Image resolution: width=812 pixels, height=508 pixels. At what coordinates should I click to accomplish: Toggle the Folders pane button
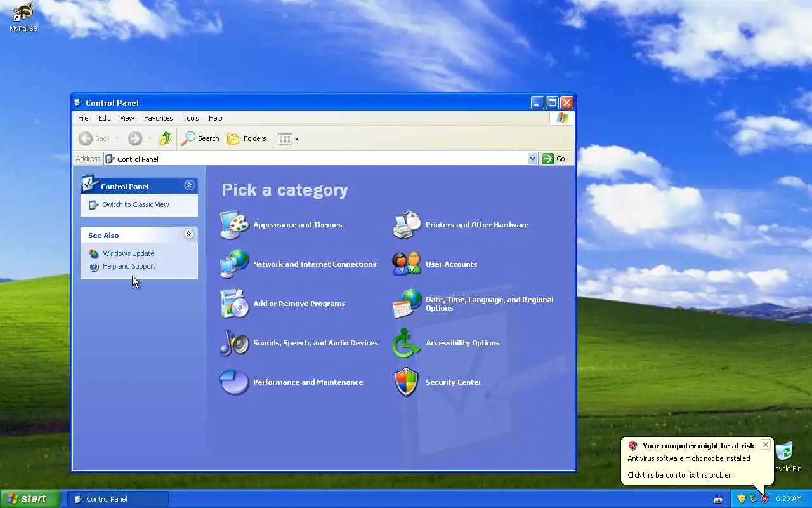[x=247, y=138]
